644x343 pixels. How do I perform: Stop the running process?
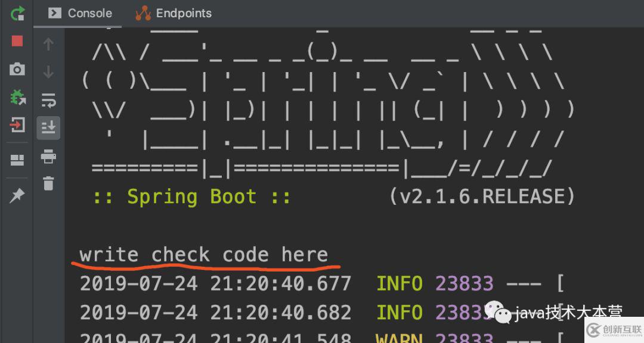(17, 42)
